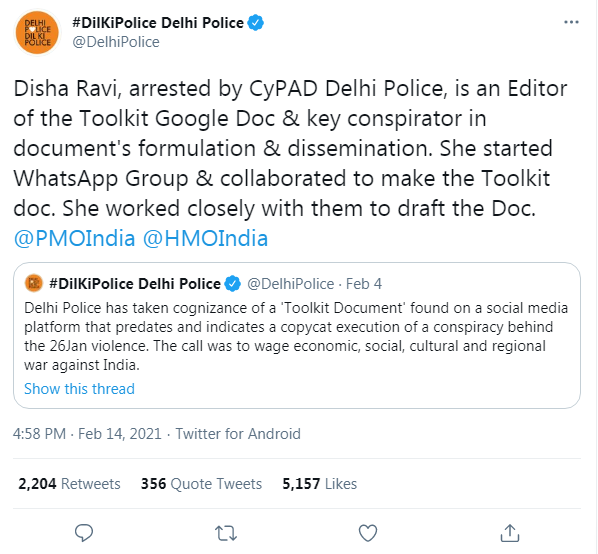Open the @HMOIndia mention
Image resolution: width=598 pixels, height=554 pixels.
(205, 239)
